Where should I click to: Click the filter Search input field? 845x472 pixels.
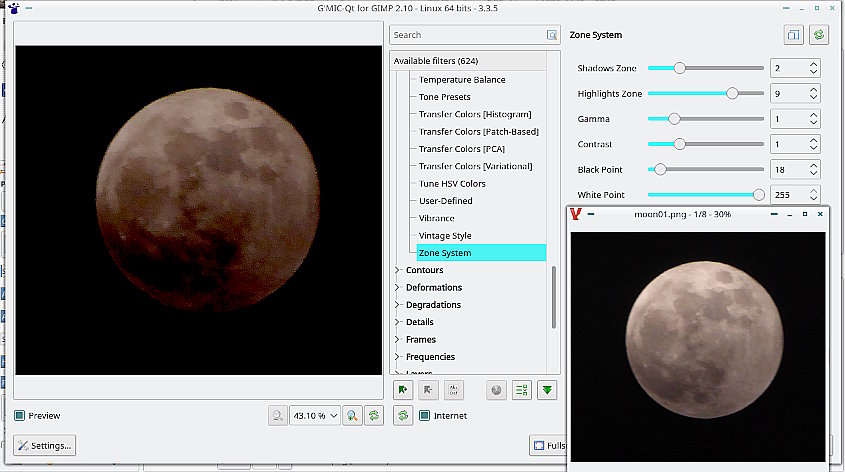coord(466,35)
